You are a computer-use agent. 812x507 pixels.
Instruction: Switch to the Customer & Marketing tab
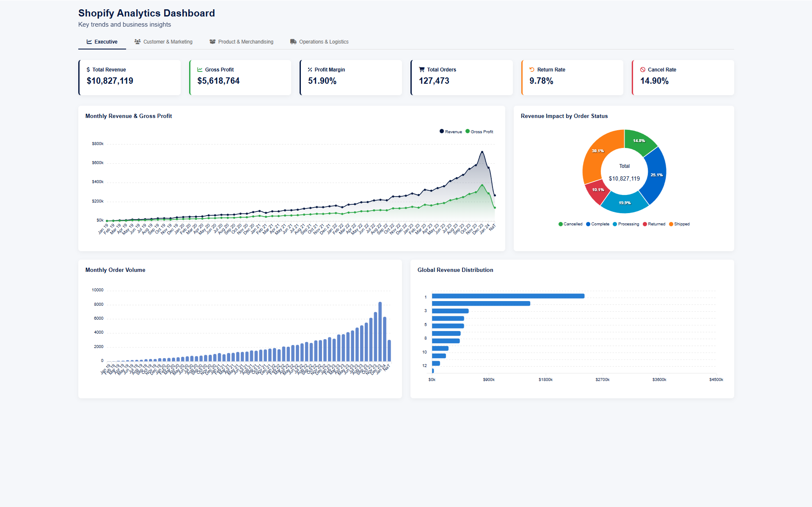(163, 41)
